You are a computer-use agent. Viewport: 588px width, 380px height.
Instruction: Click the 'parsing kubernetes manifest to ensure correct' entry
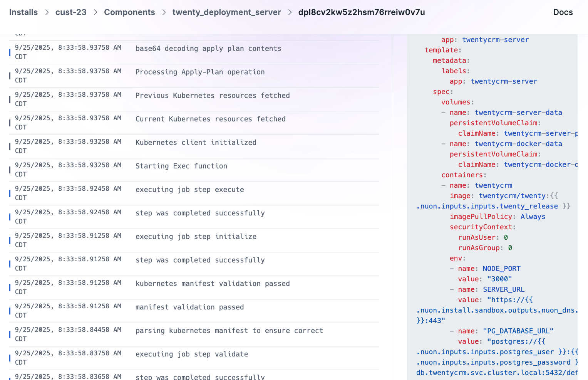pyautogui.click(x=229, y=330)
